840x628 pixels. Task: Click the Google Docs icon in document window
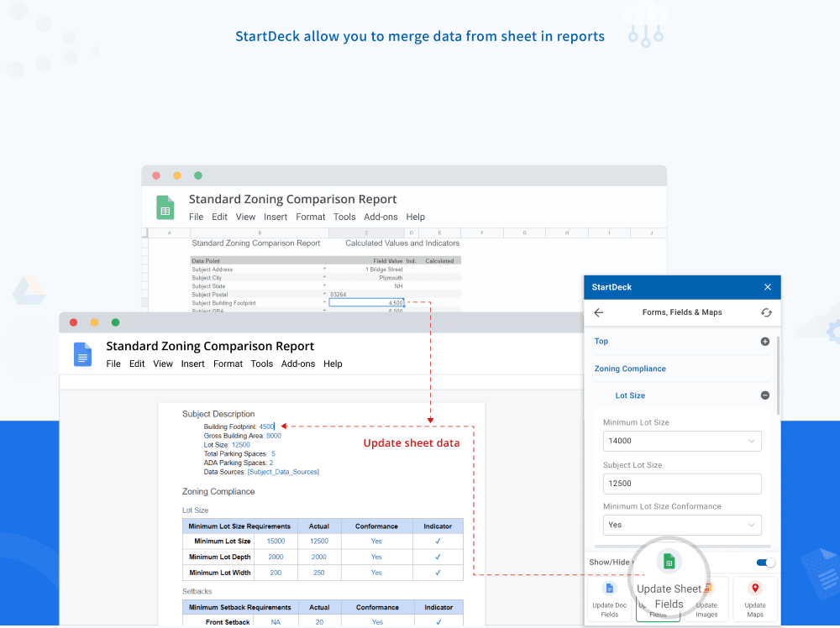point(82,354)
